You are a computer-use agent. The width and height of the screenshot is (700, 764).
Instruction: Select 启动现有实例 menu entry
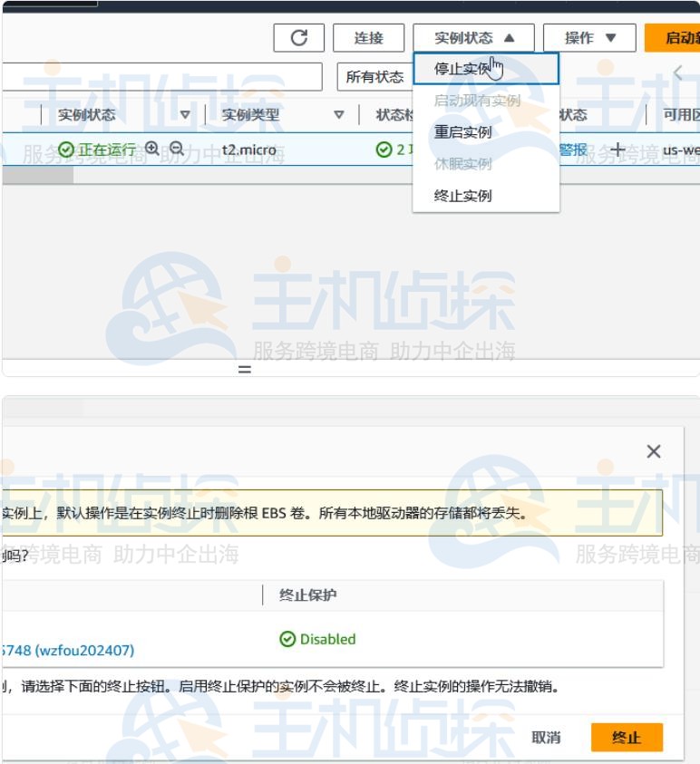pyautogui.click(x=486, y=101)
